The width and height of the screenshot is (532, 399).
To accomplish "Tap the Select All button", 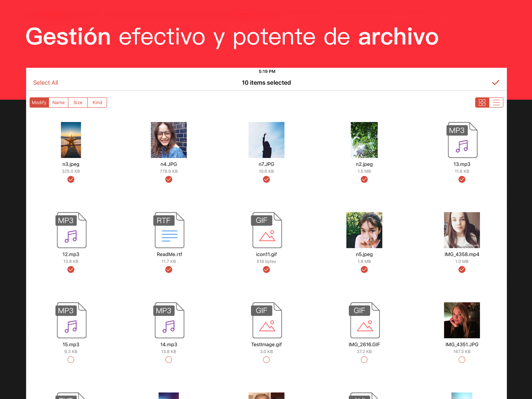I will click(x=46, y=83).
